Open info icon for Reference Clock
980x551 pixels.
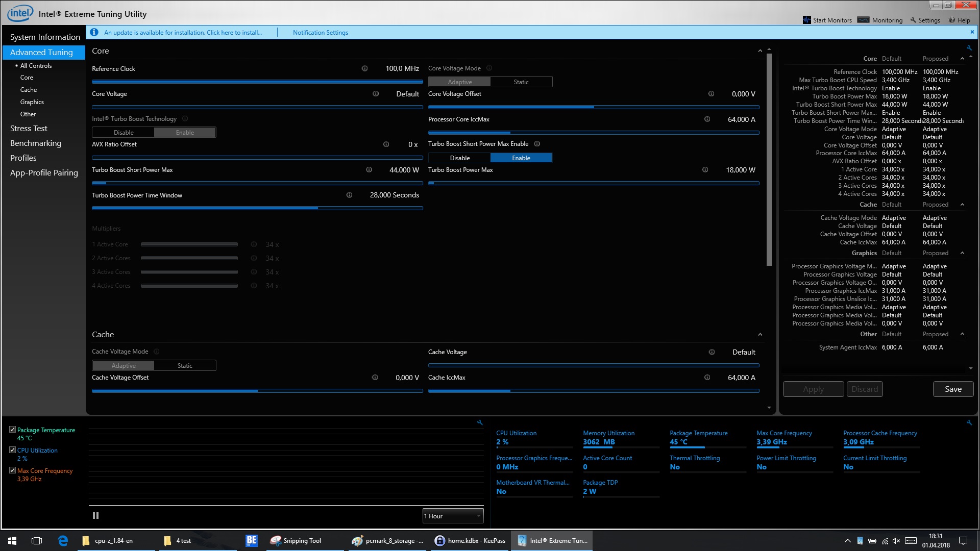point(364,68)
